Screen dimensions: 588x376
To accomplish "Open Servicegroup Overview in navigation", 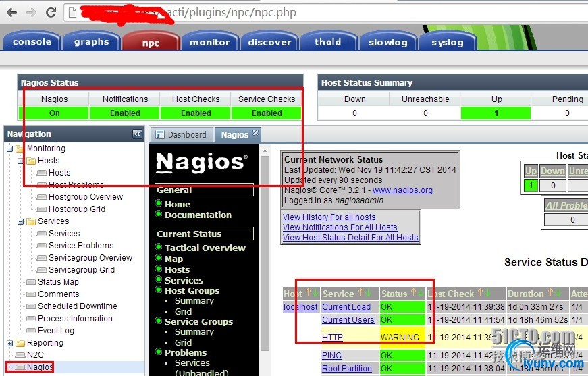I will point(90,258).
